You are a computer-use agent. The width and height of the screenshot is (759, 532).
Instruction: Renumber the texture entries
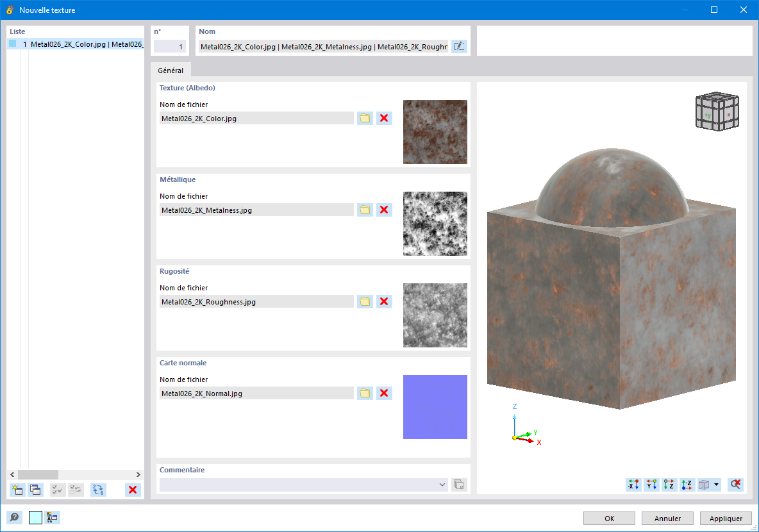(97, 490)
